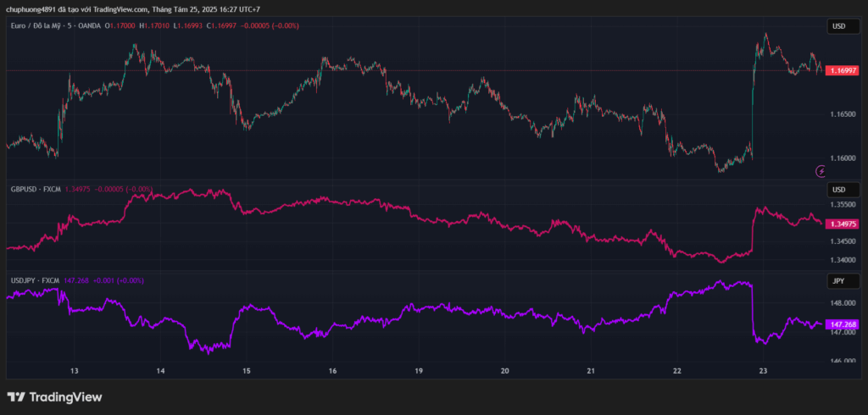Viewport: 868px width, 415px height.
Task: Click the high value H1.17010
Action: click(x=154, y=25)
